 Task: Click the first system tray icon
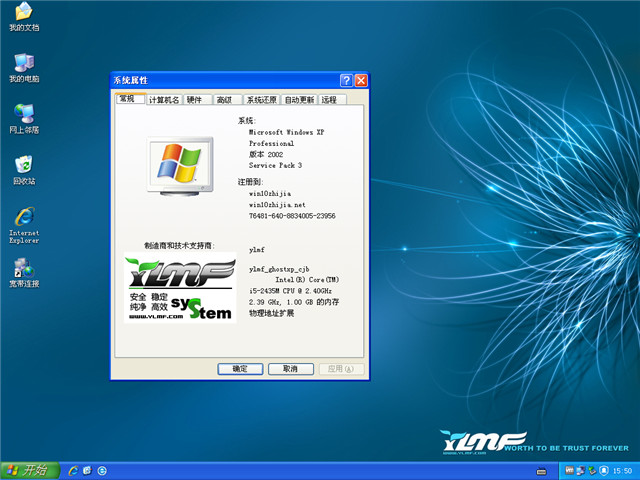point(569,471)
